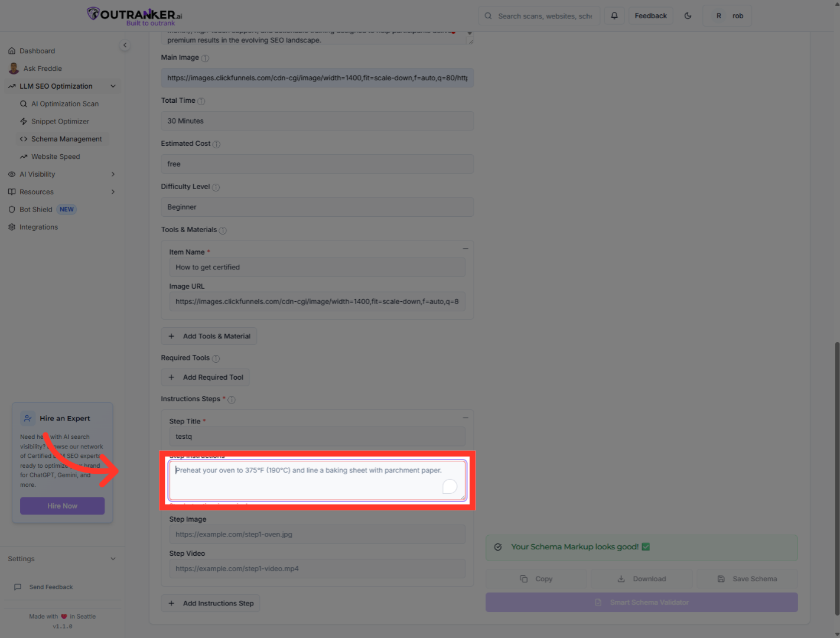840x638 pixels.
Task: Collapse the LLM SEO Optimization section
Action: [63, 86]
